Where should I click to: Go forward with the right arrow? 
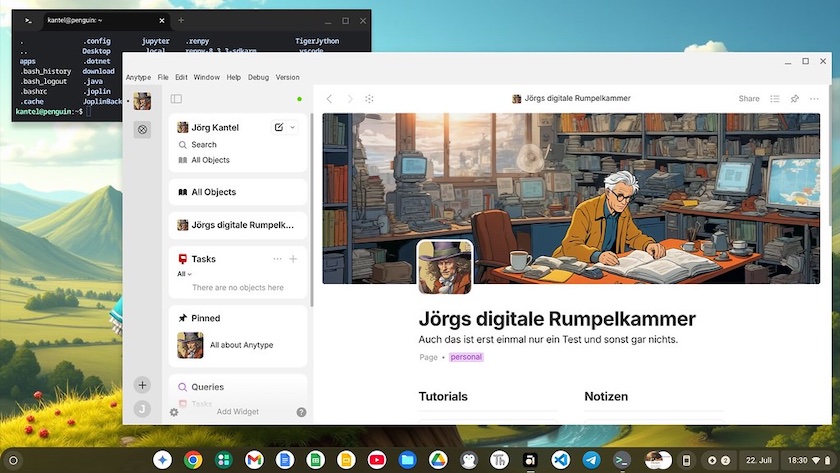[350, 99]
